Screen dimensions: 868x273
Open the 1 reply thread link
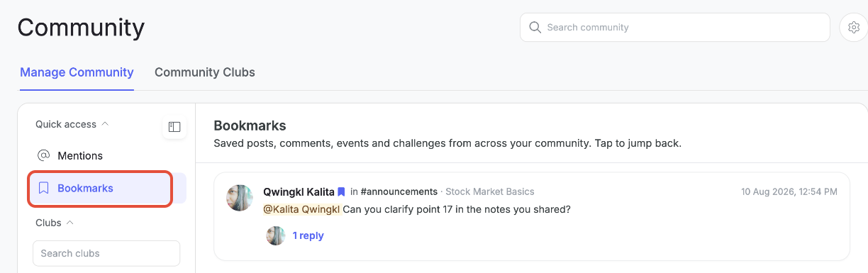pos(308,235)
